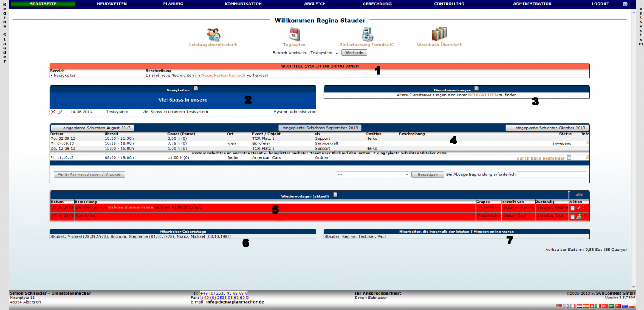This screenshot has height=310, width=644.
Task: Show eingeplante Schichten August 2013
Action: [x=93, y=128]
